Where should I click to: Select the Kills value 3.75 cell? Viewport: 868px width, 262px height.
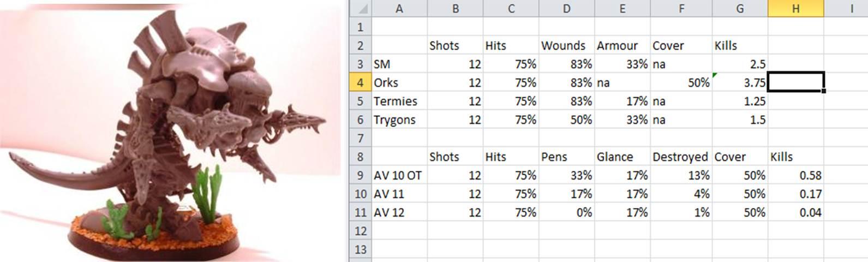pyautogui.click(x=740, y=82)
